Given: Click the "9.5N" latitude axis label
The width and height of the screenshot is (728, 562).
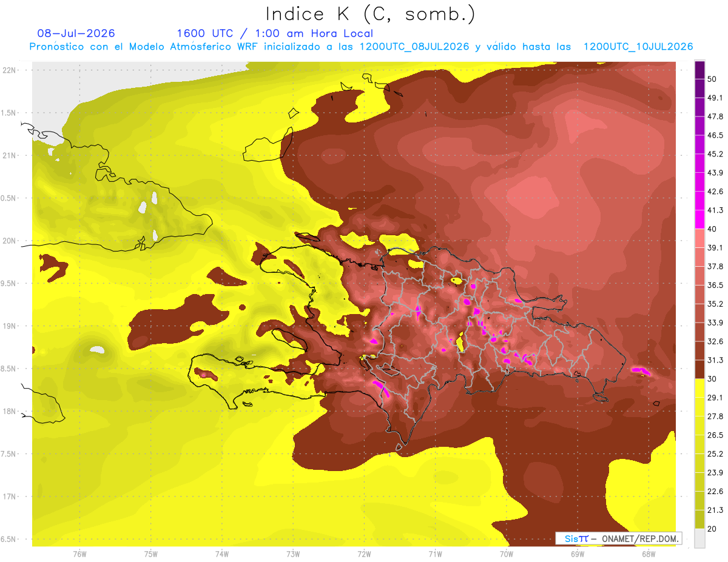Looking at the screenshot, I should pyautogui.click(x=9, y=284).
